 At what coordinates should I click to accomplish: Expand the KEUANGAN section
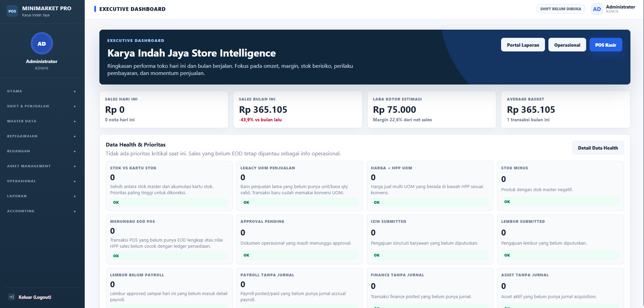click(42, 151)
